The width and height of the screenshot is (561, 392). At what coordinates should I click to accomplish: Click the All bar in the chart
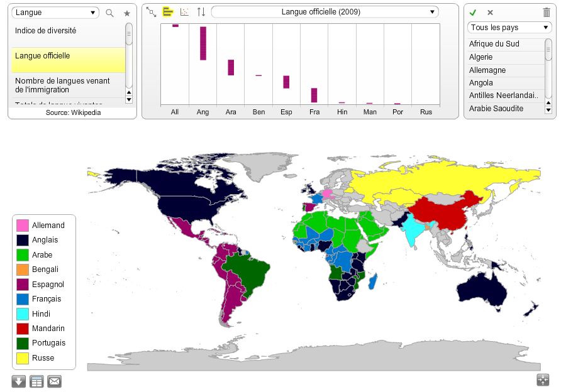[x=175, y=25]
